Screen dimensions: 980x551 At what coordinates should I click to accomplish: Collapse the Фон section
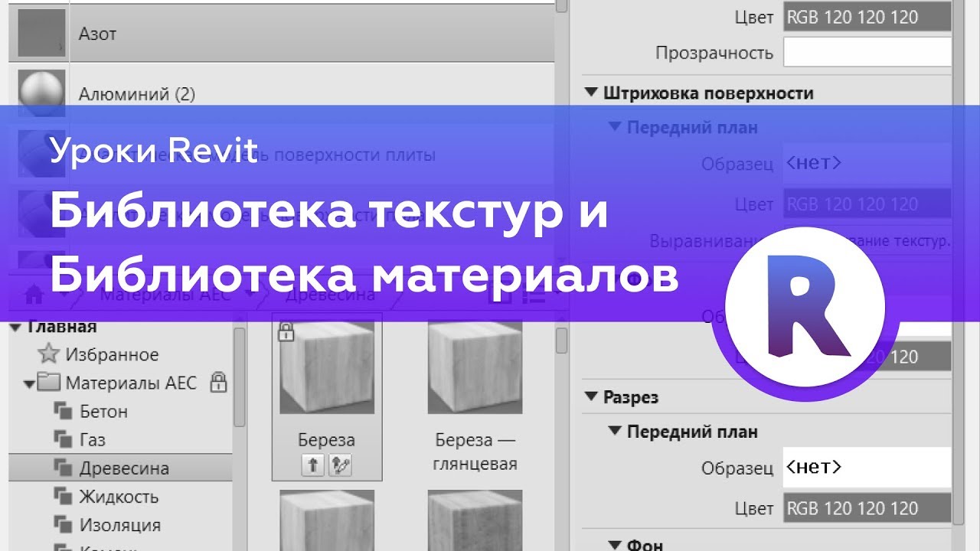coord(613,545)
